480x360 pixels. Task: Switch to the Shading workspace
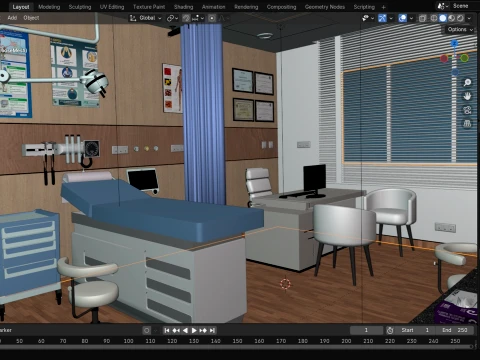click(183, 7)
